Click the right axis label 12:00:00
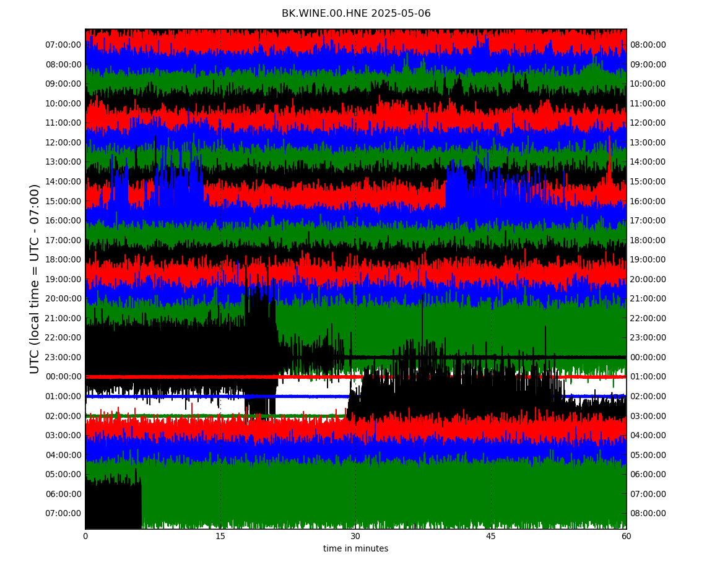Screen dimensions: 712x588 pos(648,123)
